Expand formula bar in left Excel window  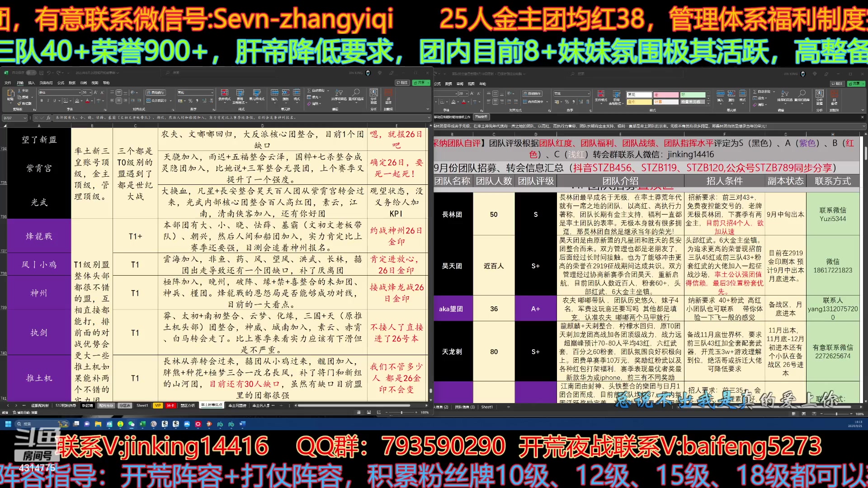429,117
